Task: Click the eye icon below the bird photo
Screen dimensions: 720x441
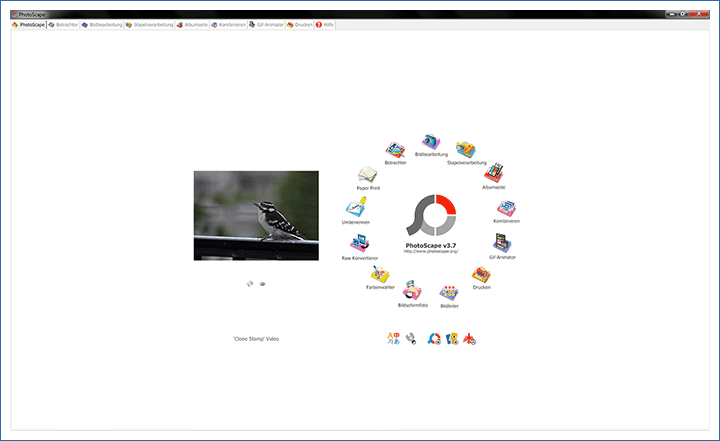Action: pyautogui.click(x=263, y=284)
